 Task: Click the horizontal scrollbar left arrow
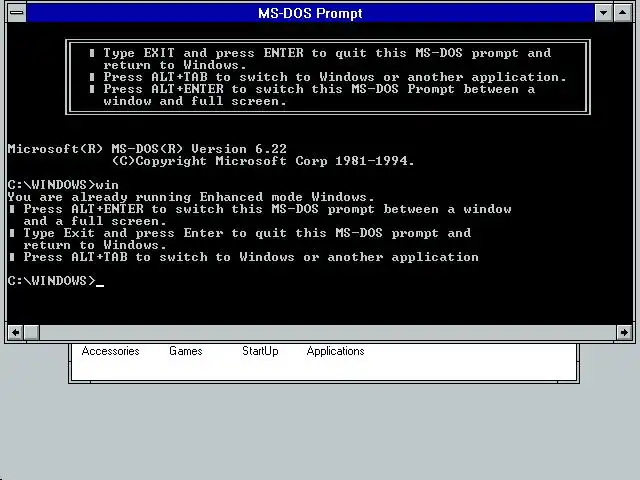point(15,332)
